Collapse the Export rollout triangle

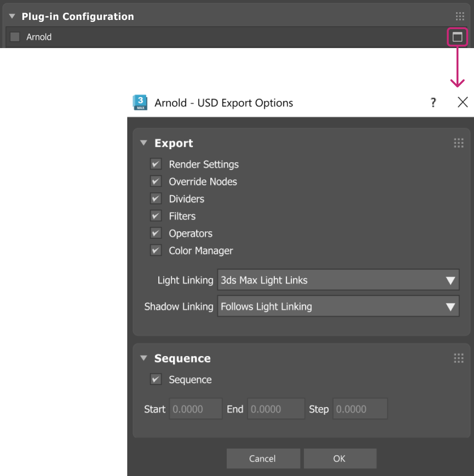(x=144, y=143)
